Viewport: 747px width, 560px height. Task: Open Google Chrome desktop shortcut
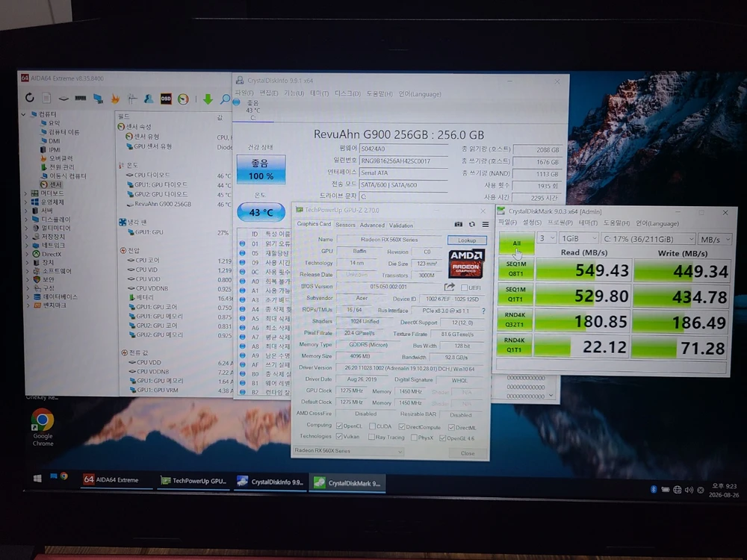(43, 426)
